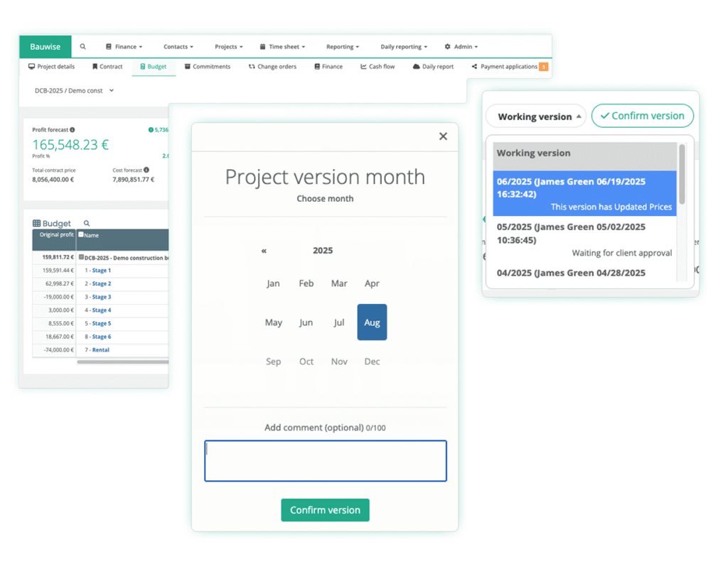This screenshot has width=728, height=569.
Task: Click the Confirm version button in the dialog
Action: [x=325, y=510]
